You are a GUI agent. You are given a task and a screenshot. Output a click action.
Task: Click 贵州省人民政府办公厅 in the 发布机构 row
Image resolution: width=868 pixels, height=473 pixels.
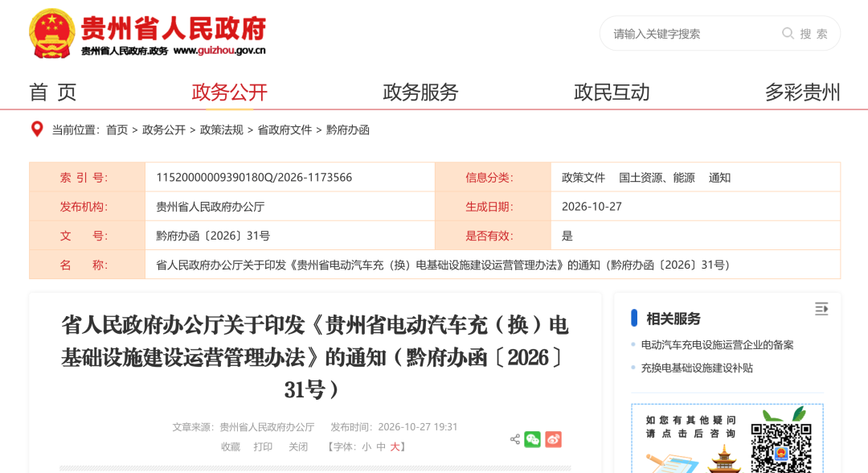click(x=211, y=207)
